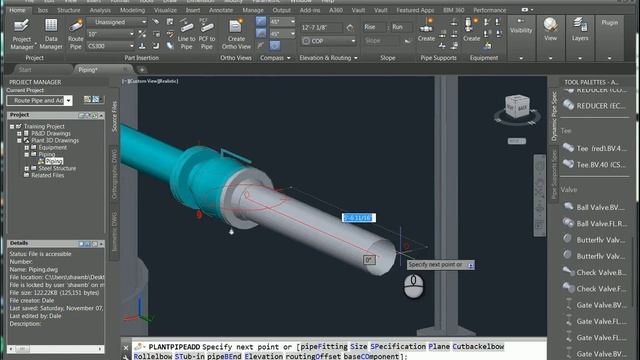Click the Details panel horizontal scrollbar
This screenshot has height=360, width=640.
[x=55, y=349]
